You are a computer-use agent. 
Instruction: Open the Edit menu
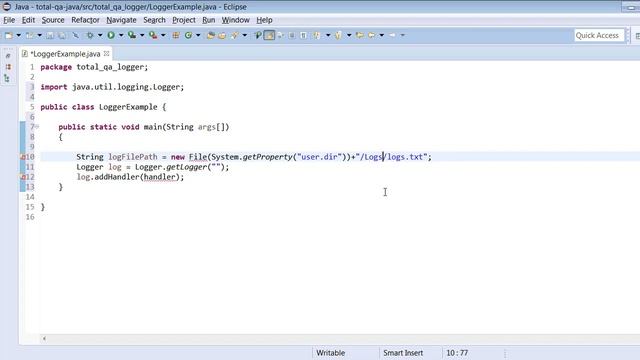tap(28, 20)
